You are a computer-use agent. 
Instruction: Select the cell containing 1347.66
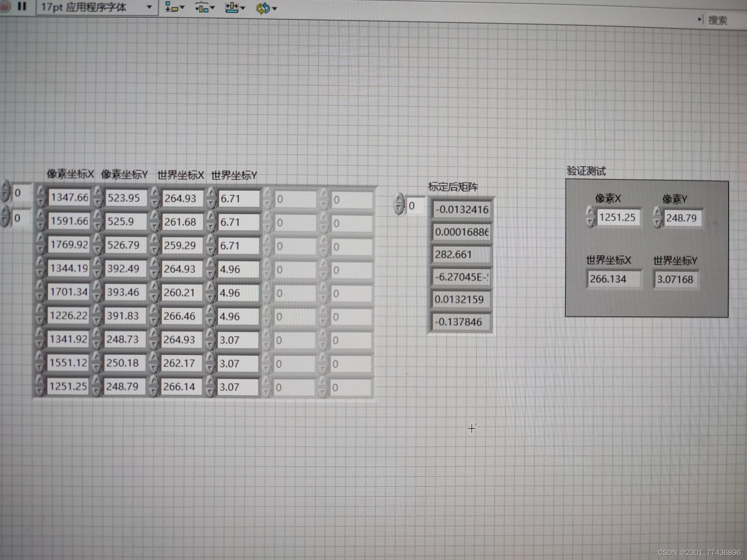69,198
